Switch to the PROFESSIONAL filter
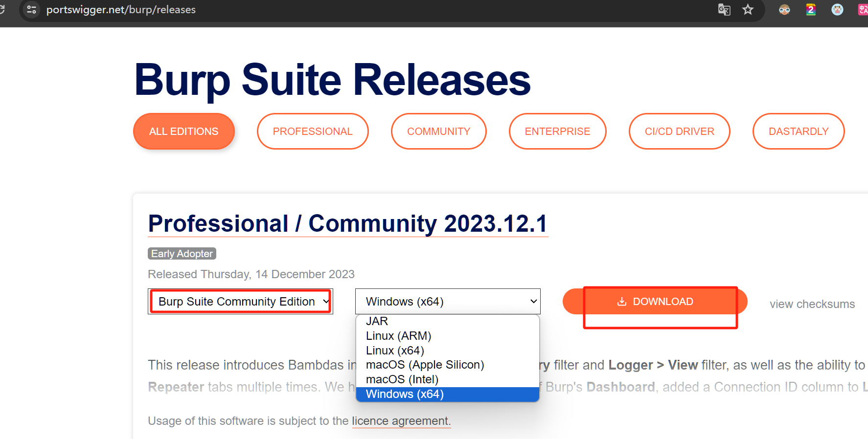Screen dimensions: 868x439 click(312, 132)
